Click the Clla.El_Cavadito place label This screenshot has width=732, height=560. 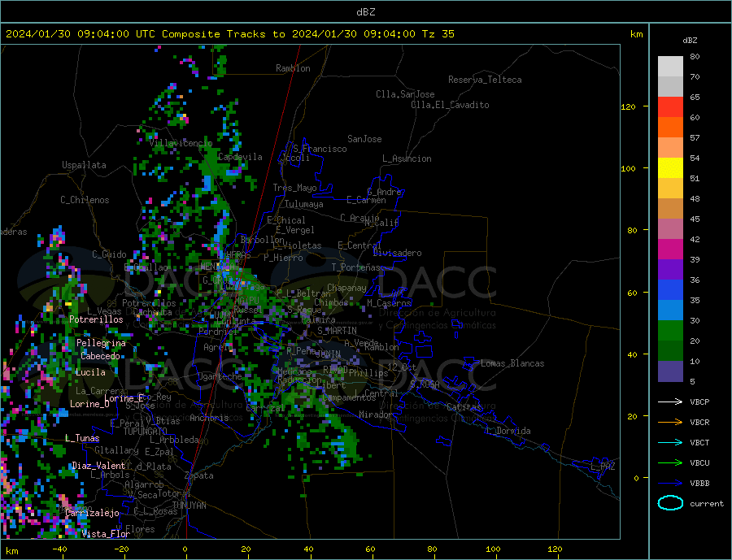(450, 105)
